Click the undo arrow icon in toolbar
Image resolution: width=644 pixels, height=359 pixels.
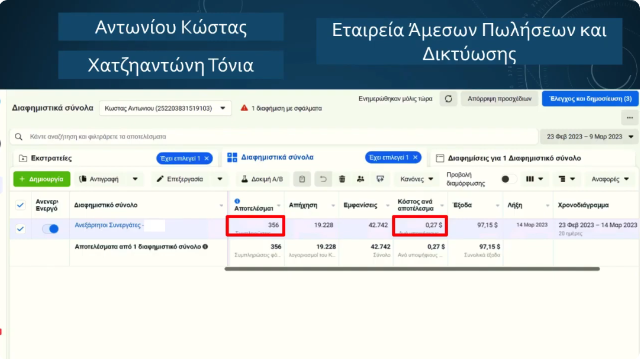click(323, 179)
